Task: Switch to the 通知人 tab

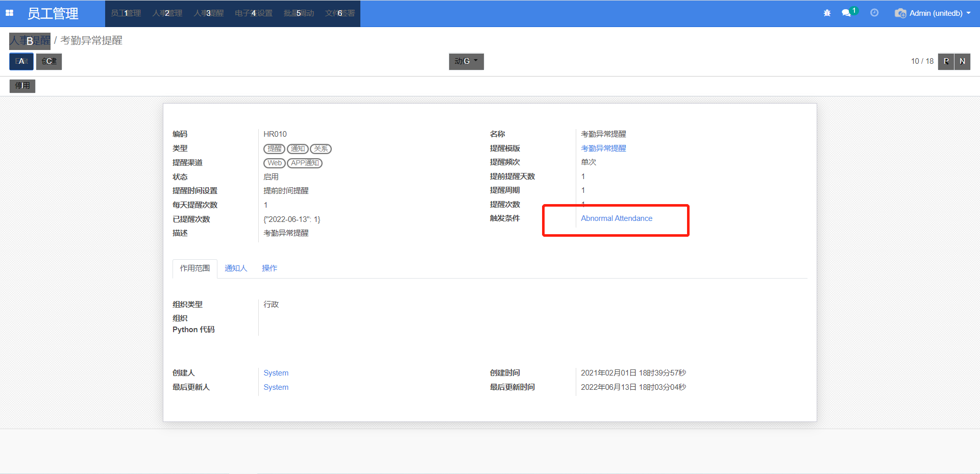Action: [x=236, y=268]
